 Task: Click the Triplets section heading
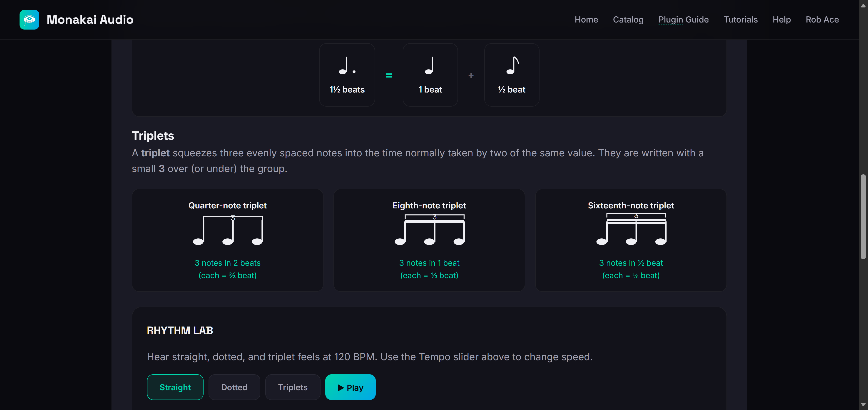pyautogui.click(x=153, y=136)
